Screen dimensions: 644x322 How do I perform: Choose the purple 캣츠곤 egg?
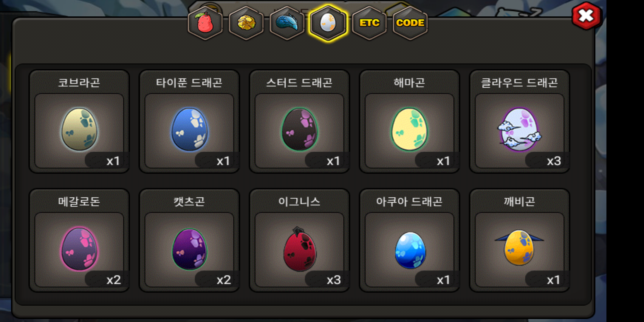pyautogui.click(x=189, y=249)
